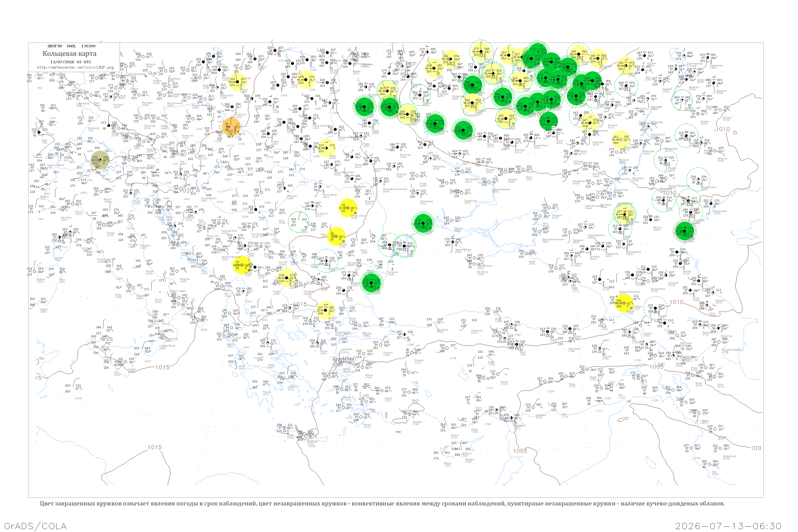Click the "Brocken" station label
The width and height of the screenshot is (798, 532).
point(157,81)
